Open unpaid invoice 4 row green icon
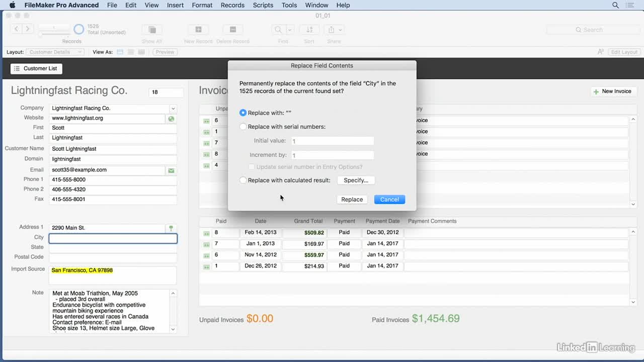644x362 pixels. pyautogui.click(x=206, y=165)
